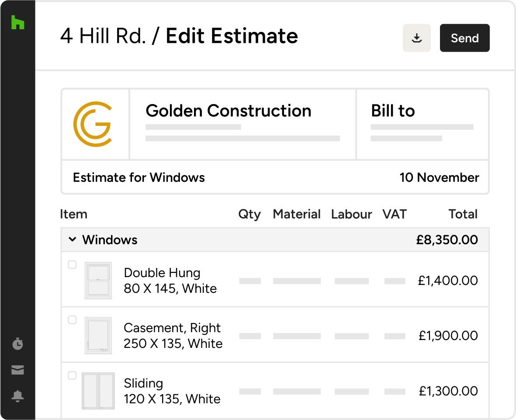The height and width of the screenshot is (420, 516).
Task: Collapse the Windows group chevron
Action: click(x=73, y=240)
